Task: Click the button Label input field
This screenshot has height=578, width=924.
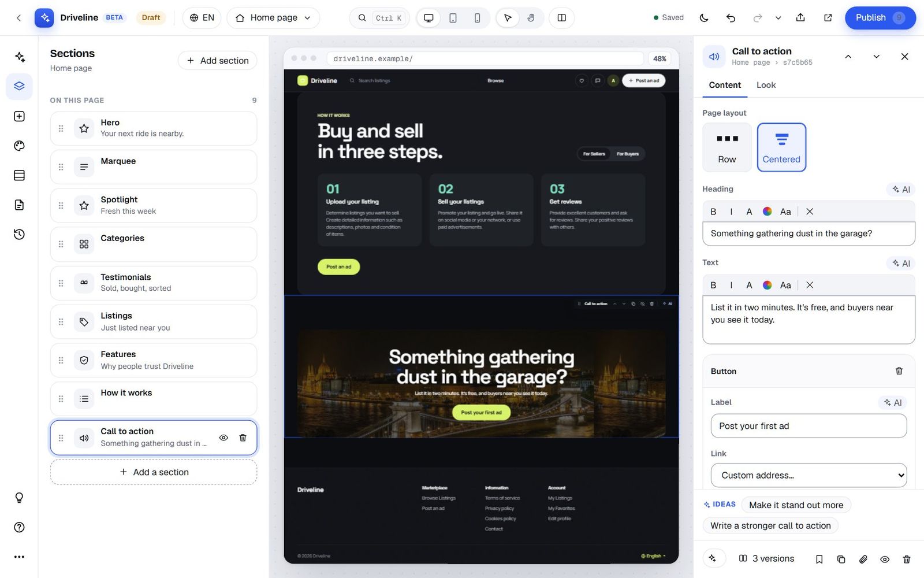Action: (x=808, y=426)
